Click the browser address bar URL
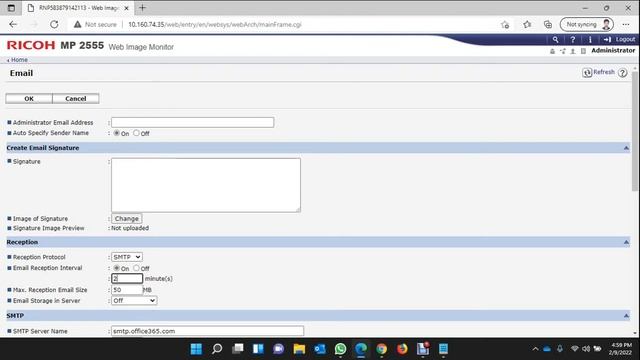Screen dimensions: 640x360 215,24
